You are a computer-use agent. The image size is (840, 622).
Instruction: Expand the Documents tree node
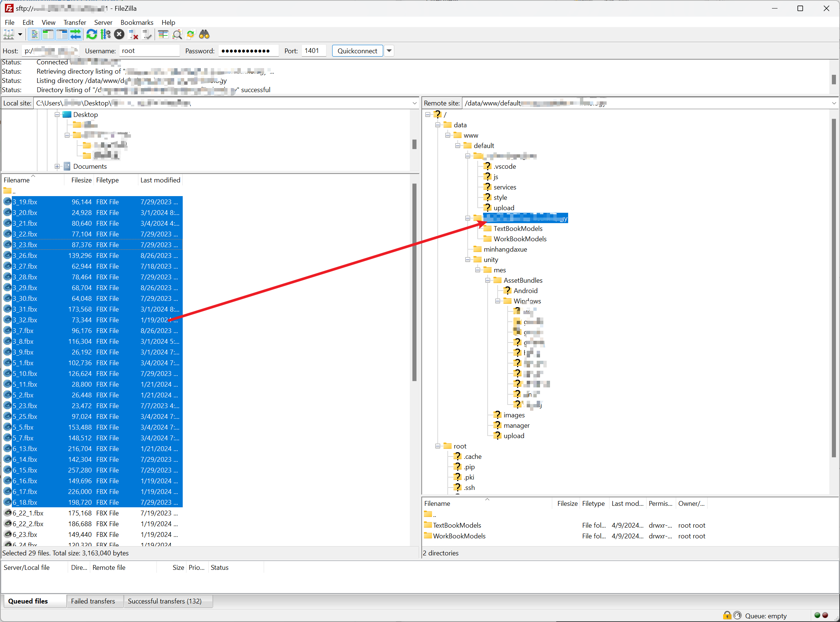coord(57,167)
